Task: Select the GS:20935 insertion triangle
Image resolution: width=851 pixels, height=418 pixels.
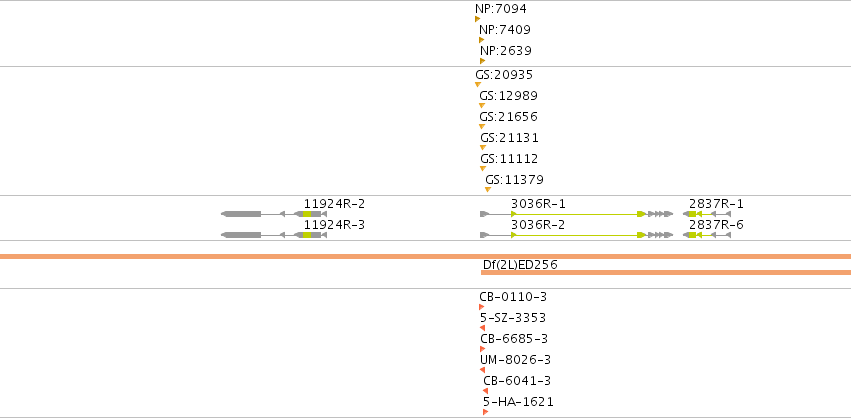Action: [x=478, y=84]
